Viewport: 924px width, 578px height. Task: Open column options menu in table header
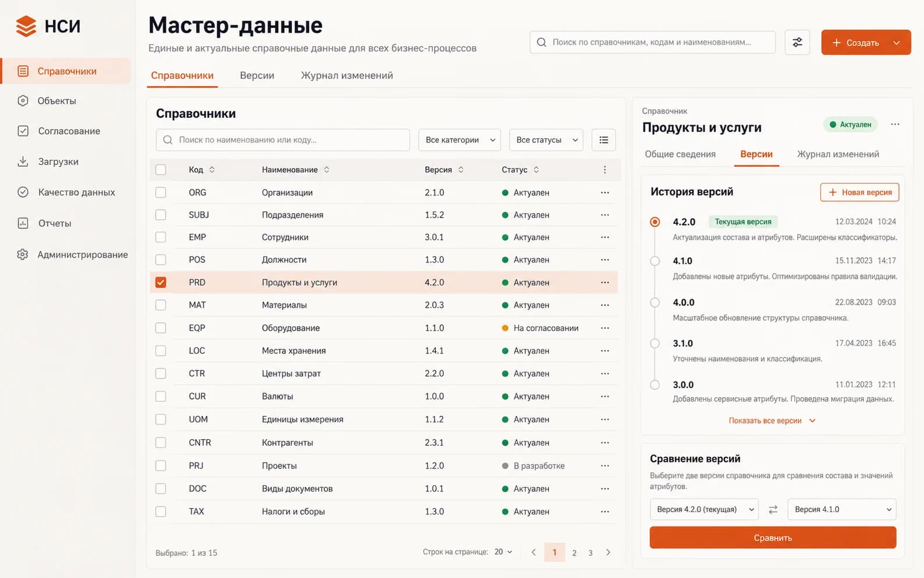605,170
